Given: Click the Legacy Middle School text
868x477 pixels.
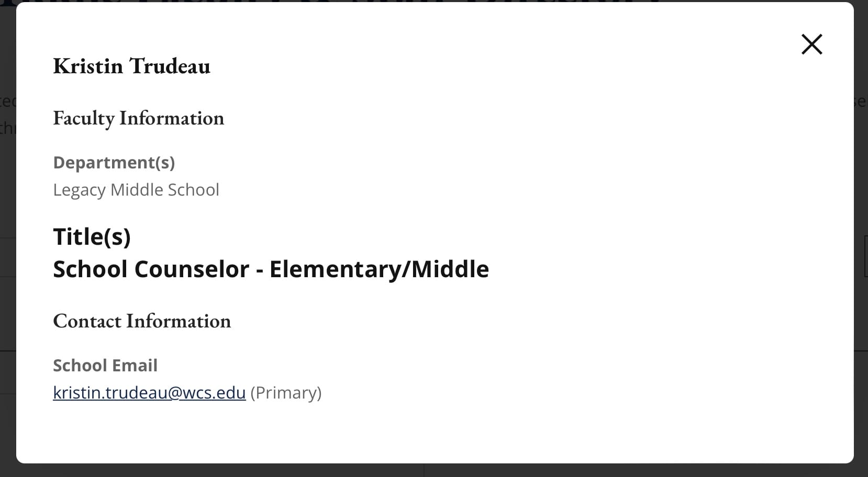Looking at the screenshot, I should pyautogui.click(x=136, y=189).
